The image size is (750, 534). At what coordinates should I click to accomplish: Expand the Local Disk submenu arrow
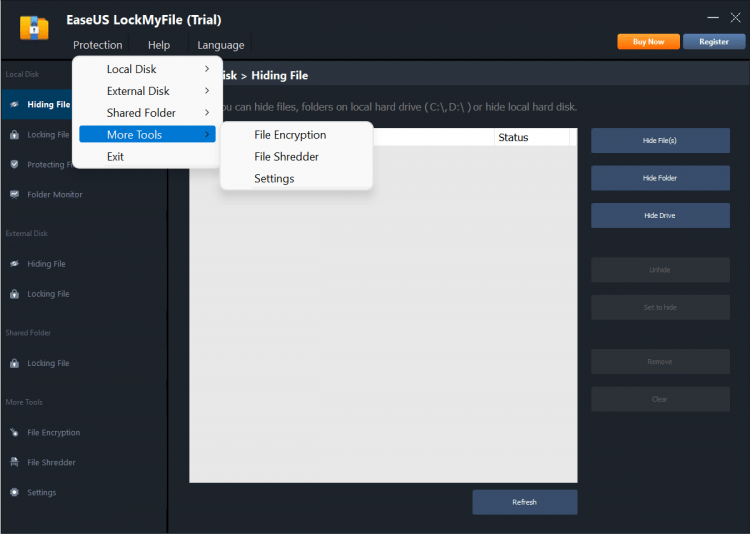[x=207, y=69]
